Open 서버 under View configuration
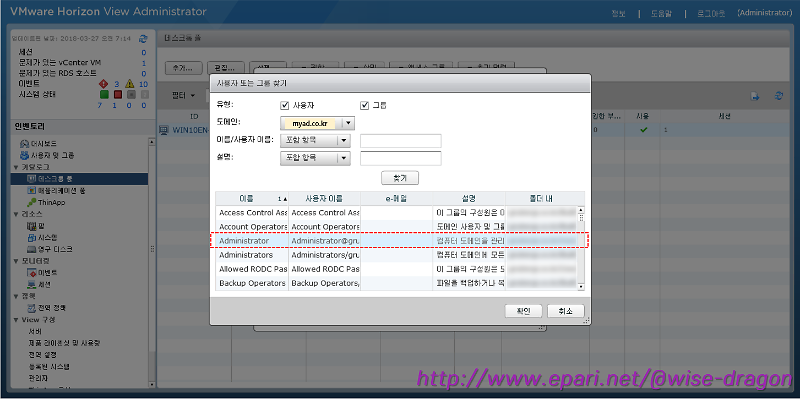 pos(35,331)
